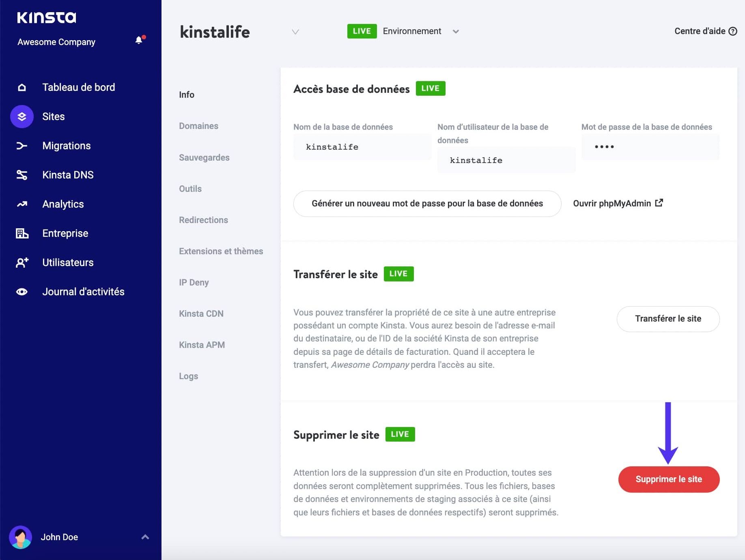Click the database password field

650,147
